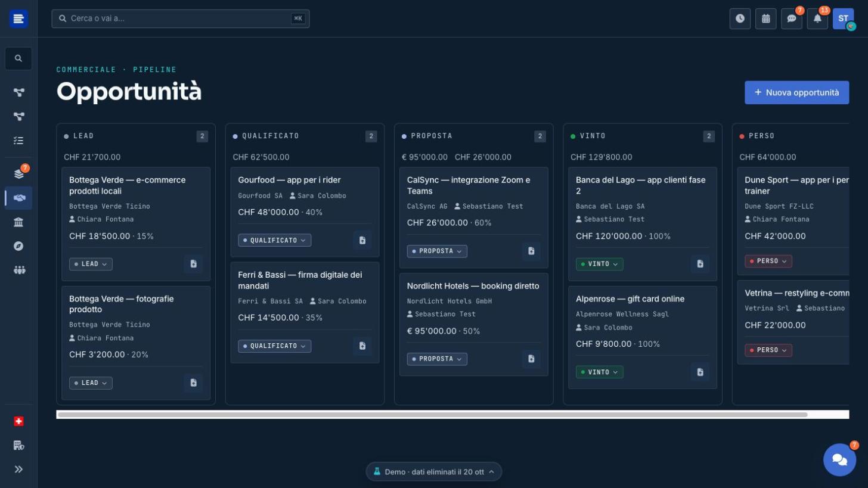Open the ST user avatar menu
This screenshot has height=488, width=868.
click(x=843, y=18)
